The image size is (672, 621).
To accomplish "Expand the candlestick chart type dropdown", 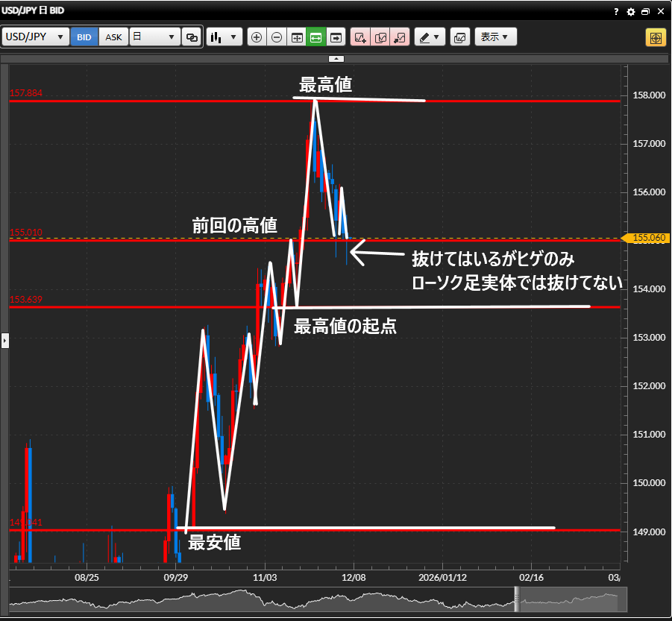I will point(224,37).
